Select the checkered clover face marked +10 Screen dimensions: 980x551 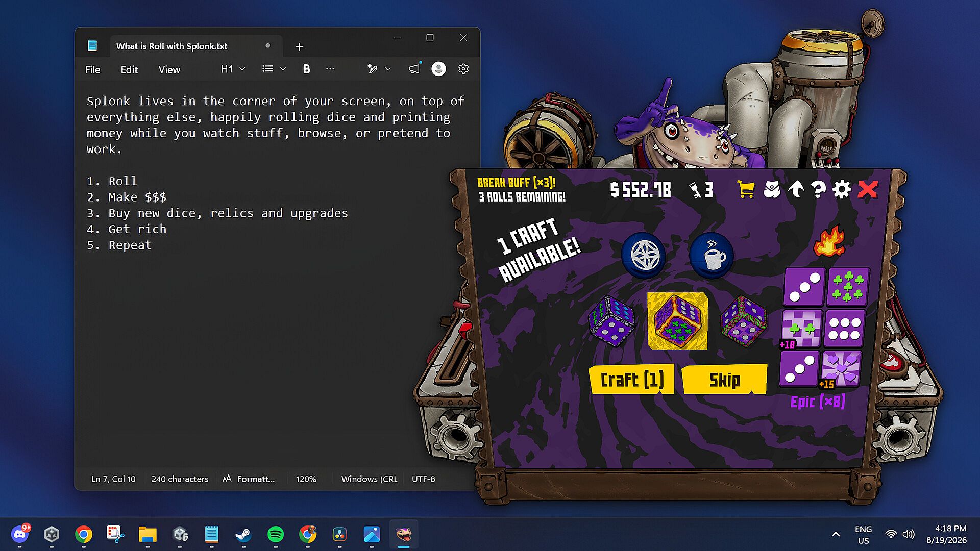click(802, 329)
